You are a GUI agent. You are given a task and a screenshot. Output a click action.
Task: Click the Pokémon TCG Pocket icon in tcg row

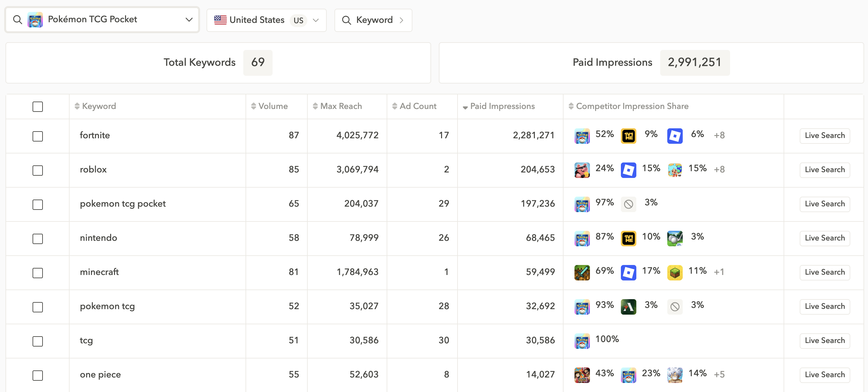(x=582, y=341)
